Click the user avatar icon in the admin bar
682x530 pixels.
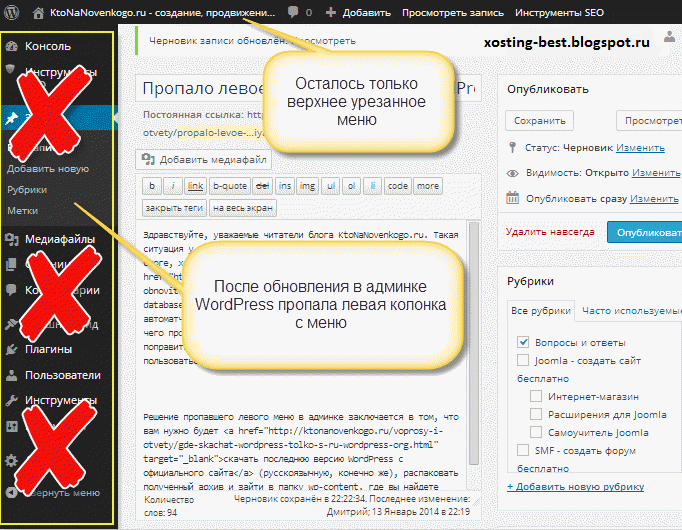click(x=669, y=37)
